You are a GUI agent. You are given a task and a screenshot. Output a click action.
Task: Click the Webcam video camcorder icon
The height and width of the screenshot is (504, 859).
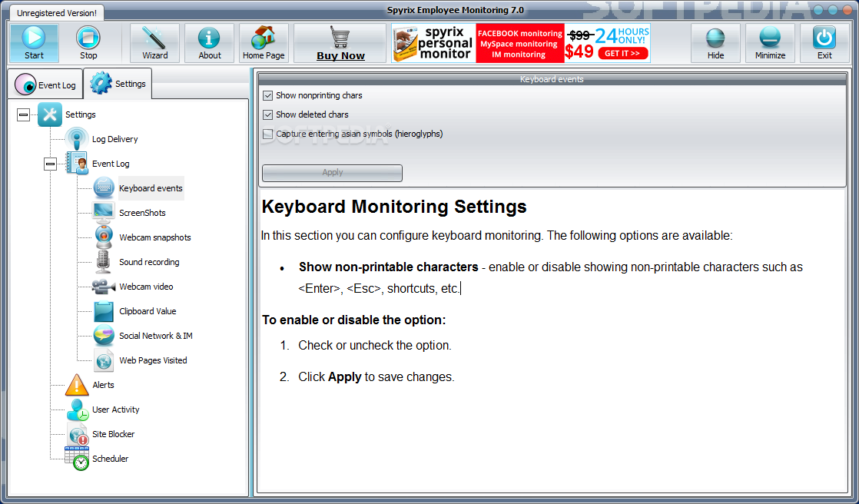click(x=104, y=287)
